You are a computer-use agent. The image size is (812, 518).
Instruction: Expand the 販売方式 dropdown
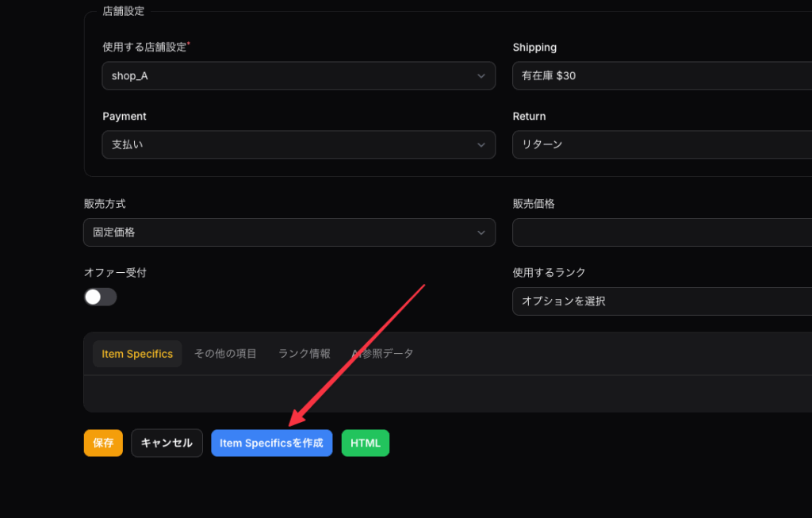click(x=290, y=232)
